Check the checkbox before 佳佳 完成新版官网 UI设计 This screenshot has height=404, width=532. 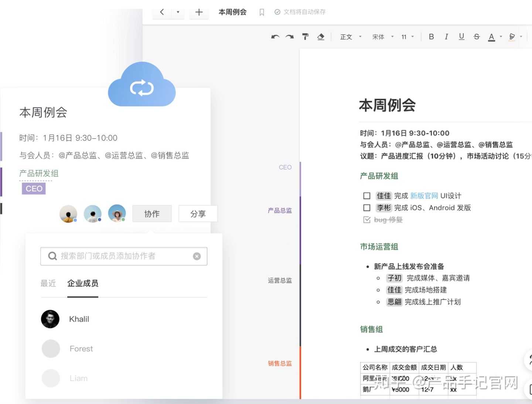click(367, 196)
